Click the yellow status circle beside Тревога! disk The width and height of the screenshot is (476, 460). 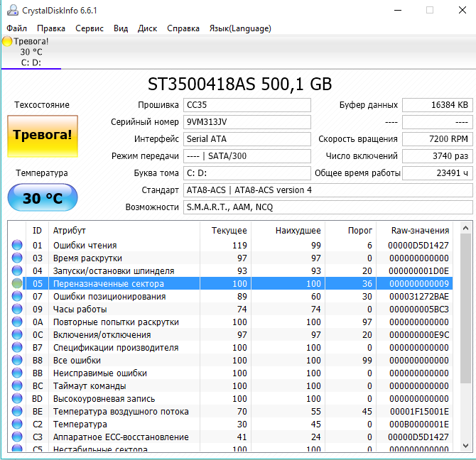pos(7,41)
